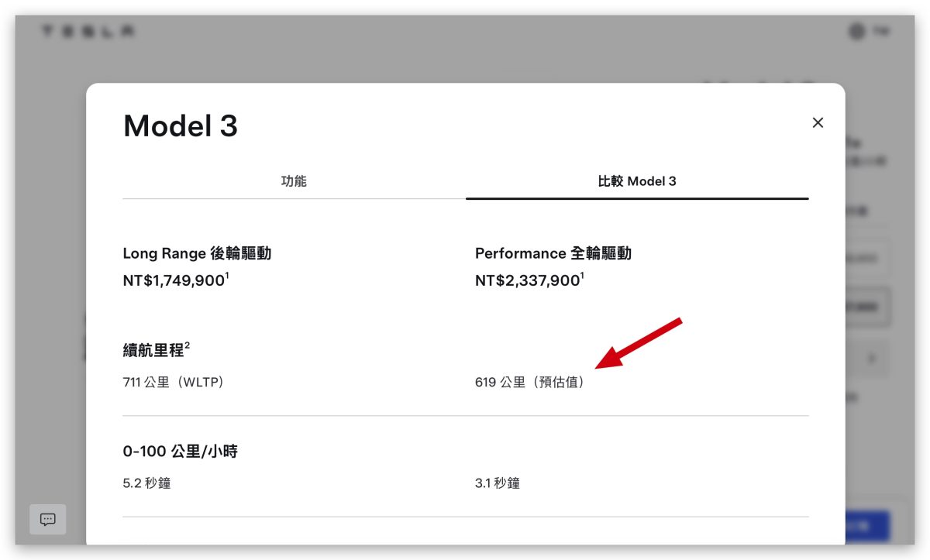Close the Model 3 comparison dialog
930x560 pixels.
(x=818, y=122)
